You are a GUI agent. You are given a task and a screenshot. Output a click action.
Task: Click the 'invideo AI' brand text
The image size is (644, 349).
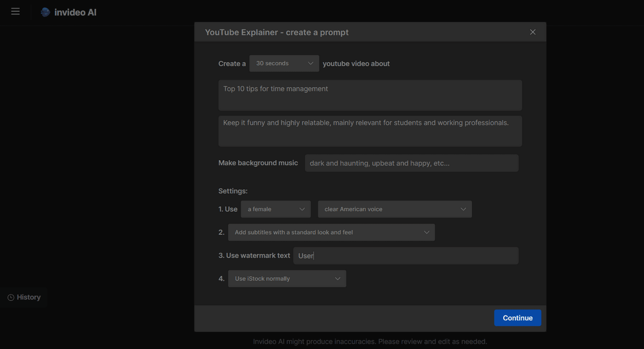click(75, 12)
